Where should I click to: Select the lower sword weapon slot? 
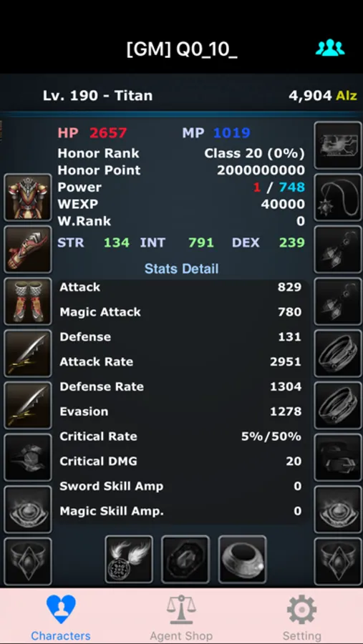[28, 406]
